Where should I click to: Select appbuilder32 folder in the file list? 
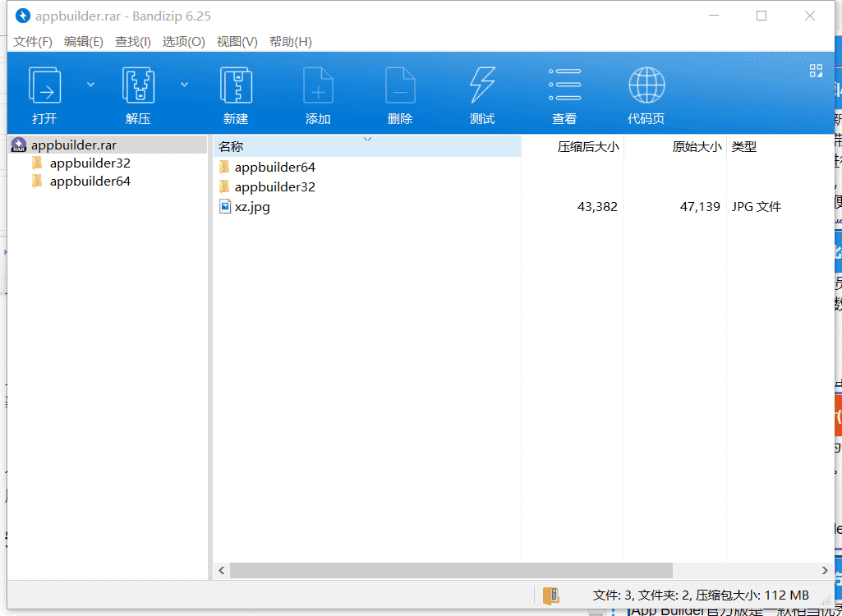point(275,187)
